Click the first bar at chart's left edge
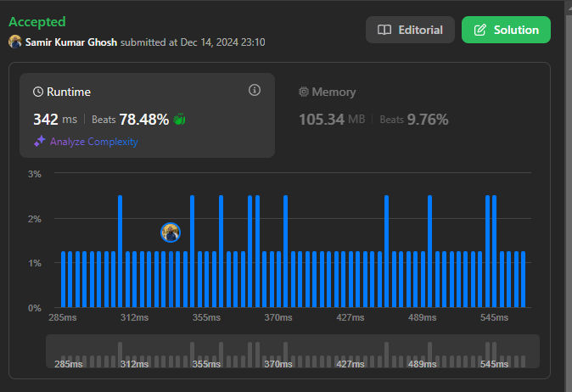Viewport: 572px width, 392px height. pyautogui.click(x=63, y=279)
